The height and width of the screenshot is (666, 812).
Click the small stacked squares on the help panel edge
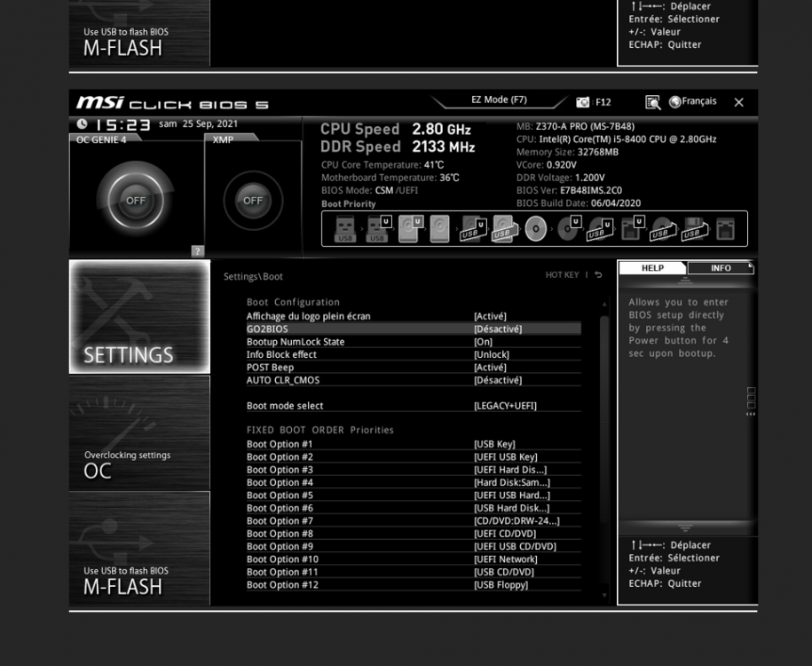coord(751,398)
